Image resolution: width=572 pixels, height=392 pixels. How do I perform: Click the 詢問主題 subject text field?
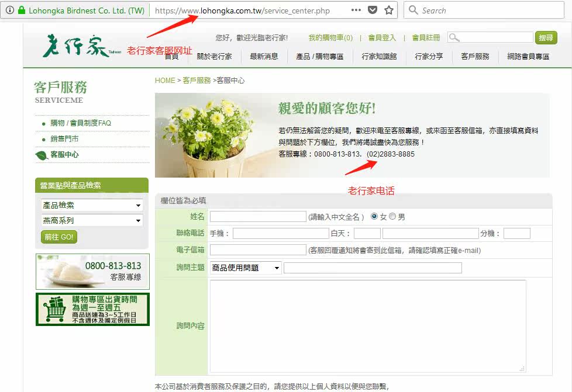pos(373,268)
